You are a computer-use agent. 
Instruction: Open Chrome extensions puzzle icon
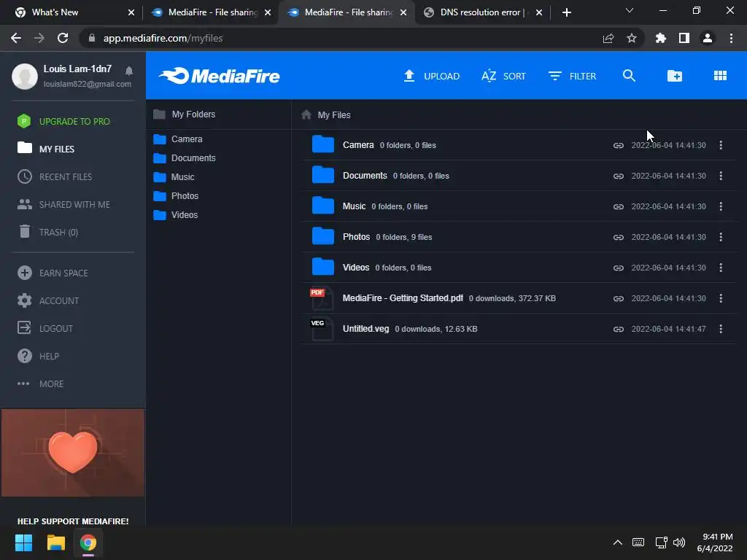pos(660,38)
